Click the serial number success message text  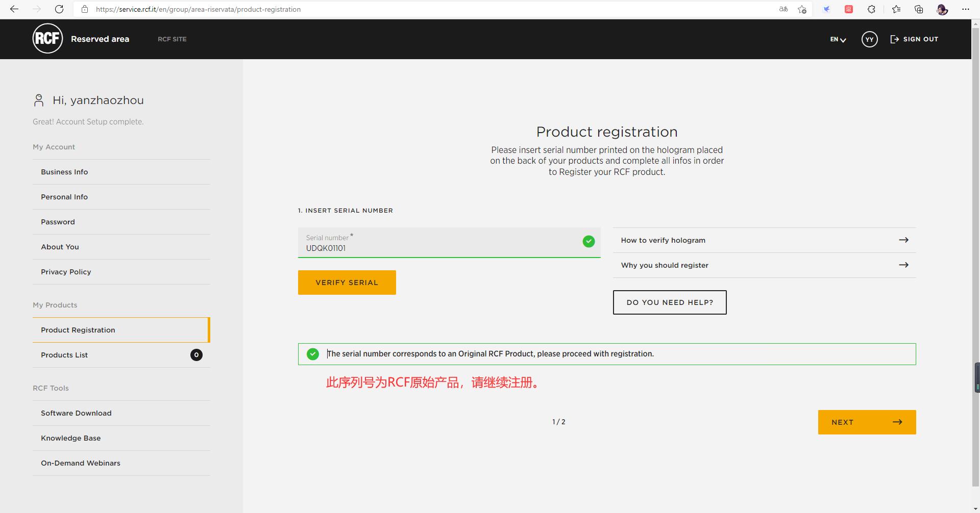(x=491, y=354)
